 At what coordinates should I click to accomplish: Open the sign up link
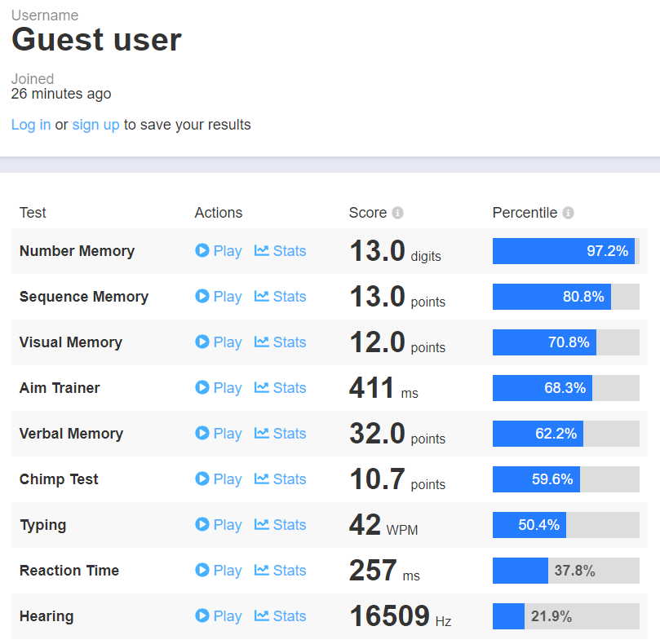[95, 125]
